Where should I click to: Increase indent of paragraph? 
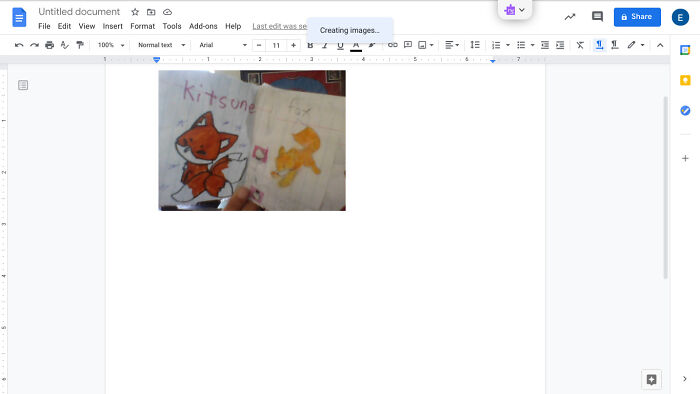560,45
